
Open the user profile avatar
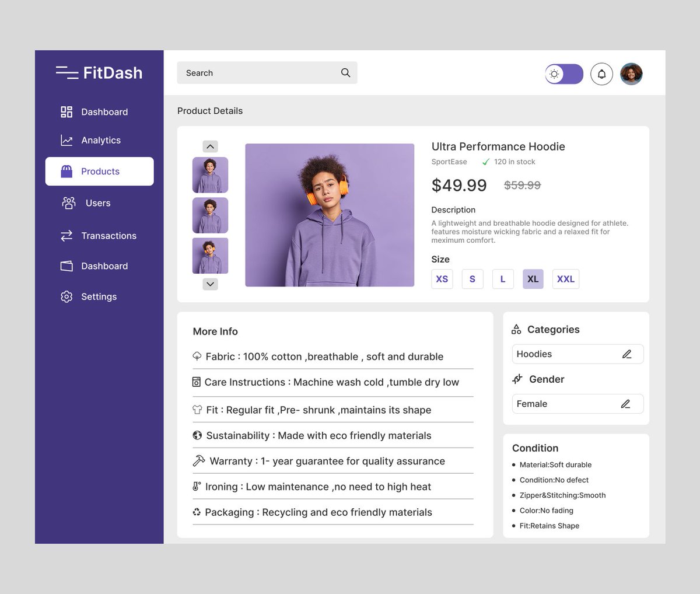point(631,74)
